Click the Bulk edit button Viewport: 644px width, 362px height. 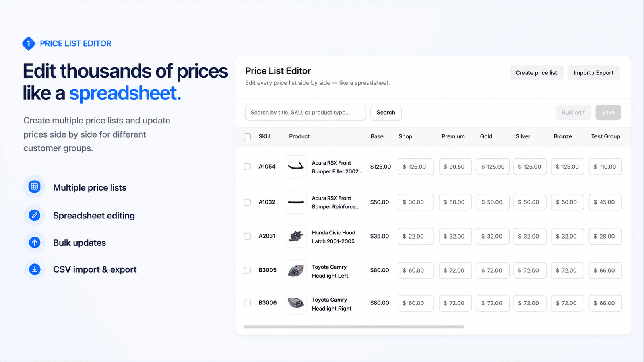[573, 113]
